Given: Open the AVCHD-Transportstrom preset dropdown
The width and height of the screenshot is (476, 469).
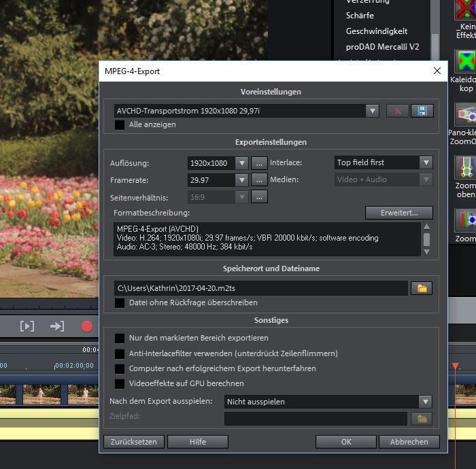Looking at the screenshot, I should (x=247, y=111).
